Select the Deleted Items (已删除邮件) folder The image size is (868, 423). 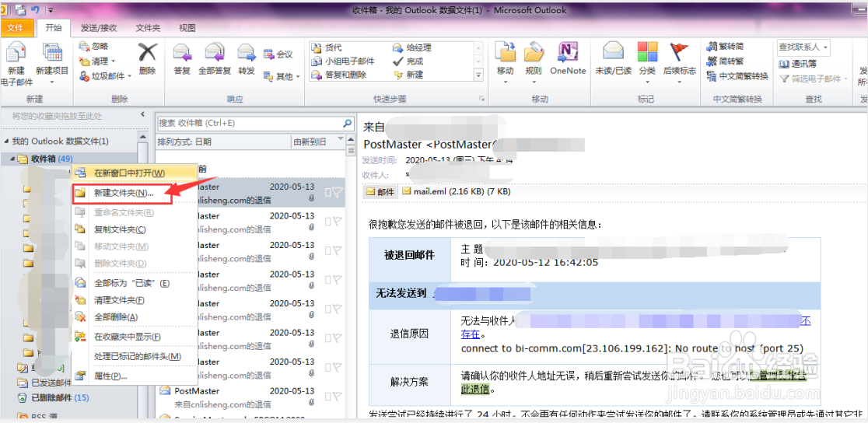click(x=53, y=397)
